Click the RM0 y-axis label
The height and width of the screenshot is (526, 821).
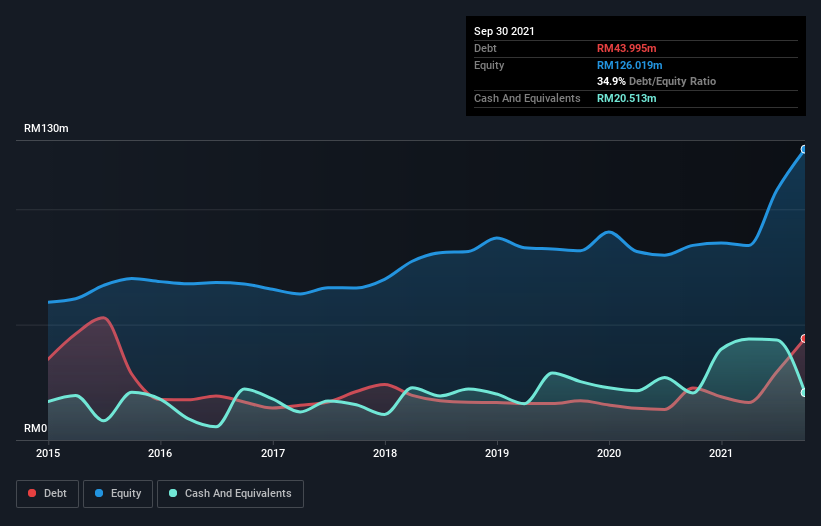[36, 429]
